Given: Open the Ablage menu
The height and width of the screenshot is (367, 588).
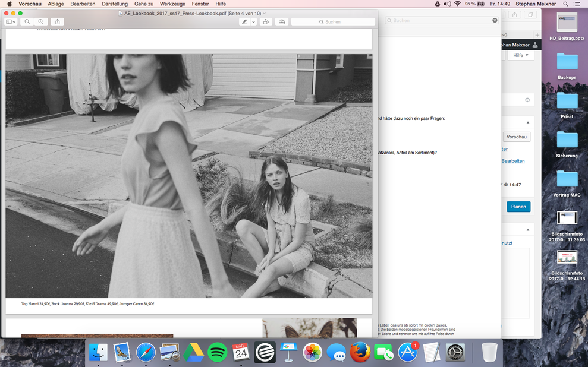Looking at the screenshot, I should (x=55, y=4).
